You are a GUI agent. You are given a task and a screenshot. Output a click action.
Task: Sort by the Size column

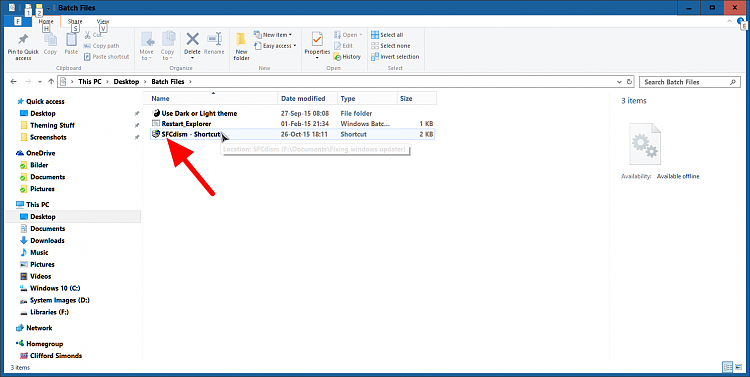point(417,99)
